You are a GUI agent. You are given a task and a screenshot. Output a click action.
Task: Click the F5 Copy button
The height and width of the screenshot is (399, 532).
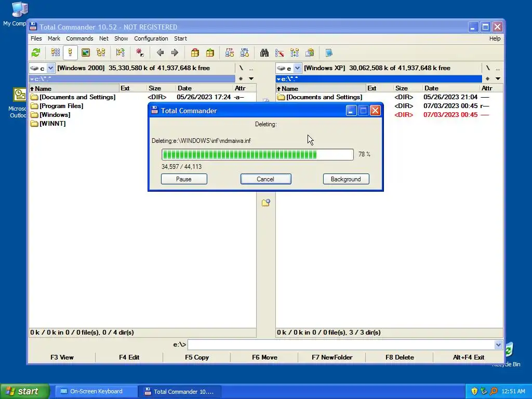click(x=197, y=357)
